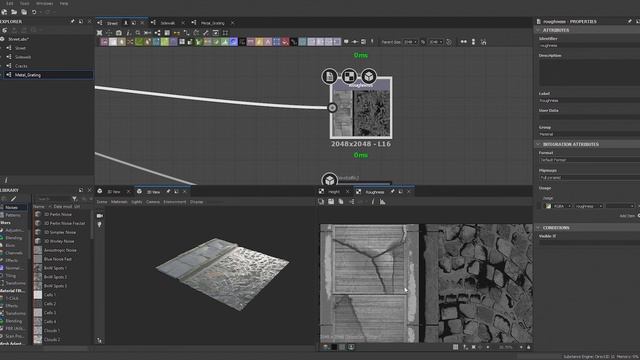Image resolution: width=640 pixels, height=360 pixels.
Task: Click the comment bubble icon in graph toolbar
Action: (x=346, y=42)
